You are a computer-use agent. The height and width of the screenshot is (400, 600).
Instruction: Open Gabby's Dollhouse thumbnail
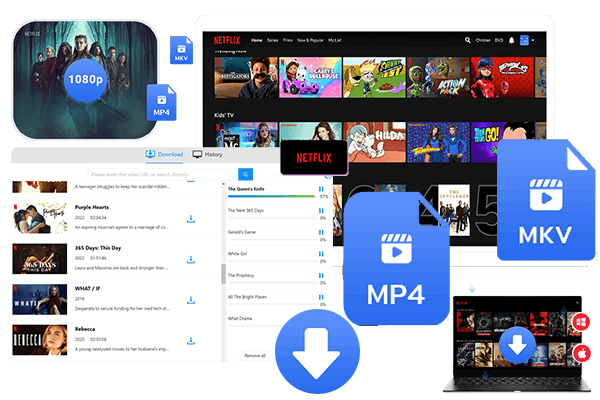(310, 77)
